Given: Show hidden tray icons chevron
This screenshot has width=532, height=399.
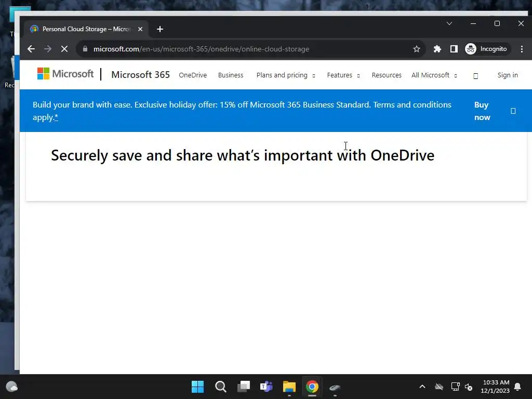Looking at the screenshot, I should (422, 387).
